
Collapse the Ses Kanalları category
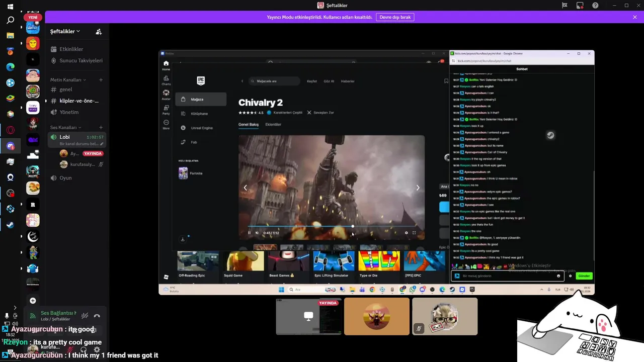pyautogui.click(x=65, y=128)
